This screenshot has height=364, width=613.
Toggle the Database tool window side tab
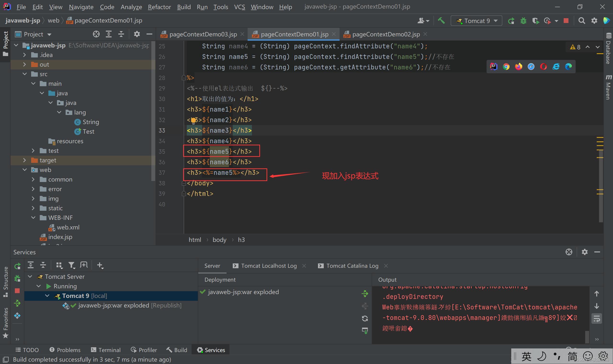[608, 48]
